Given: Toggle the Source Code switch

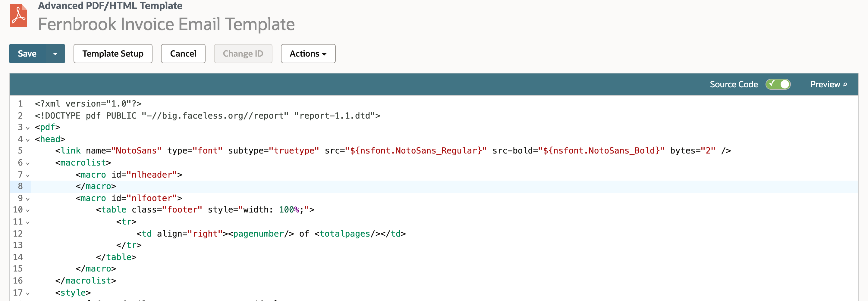Looking at the screenshot, I should click(778, 84).
